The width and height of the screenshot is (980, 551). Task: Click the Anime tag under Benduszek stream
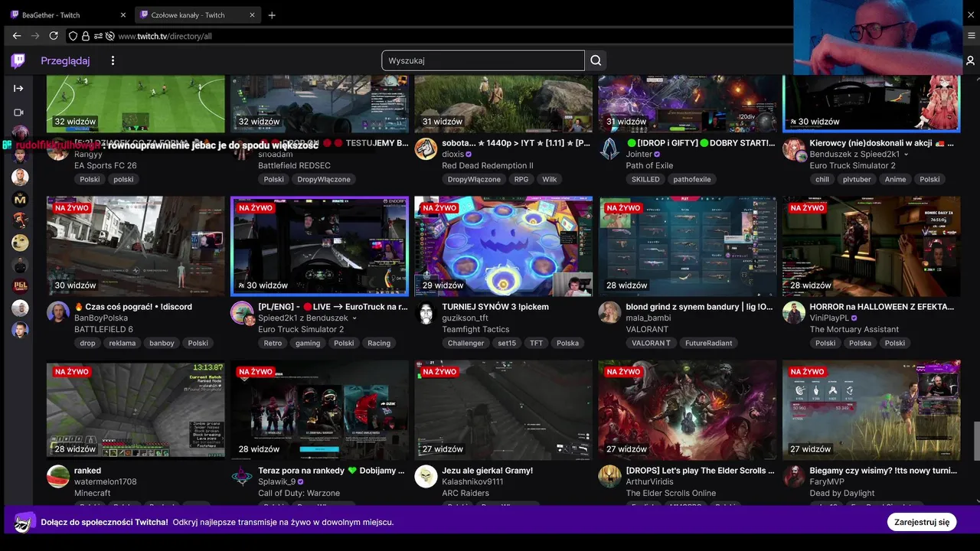[895, 179]
